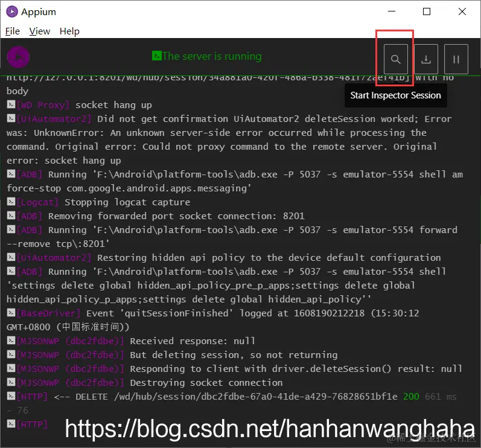Click log icon before 'Responding to client' line
The height and width of the screenshot is (448, 481).
(11, 368)
